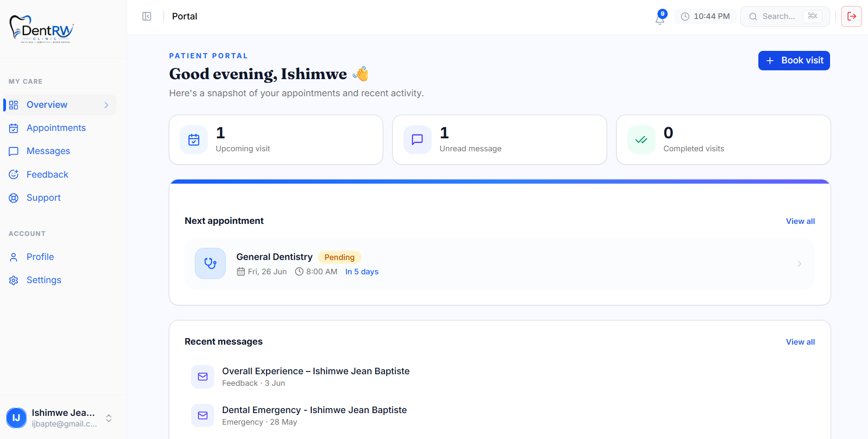Screen dimensions: 868x439
Task: Click the Book visit button
Action: tap(794, 61)
